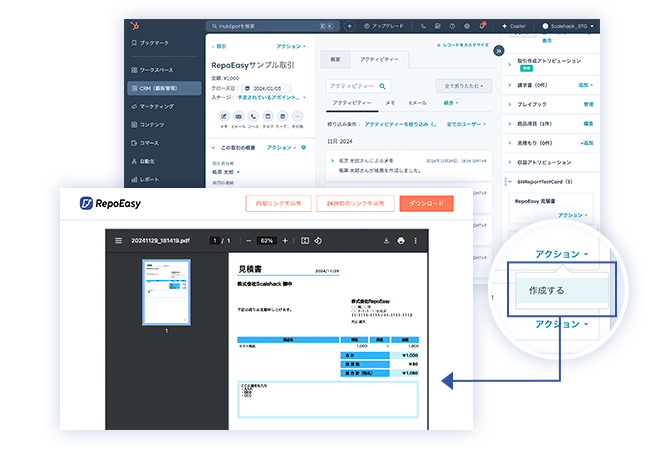Click the アップグレード upgrade item
Viewport: 660px width, 449px height.
point(383,26)
